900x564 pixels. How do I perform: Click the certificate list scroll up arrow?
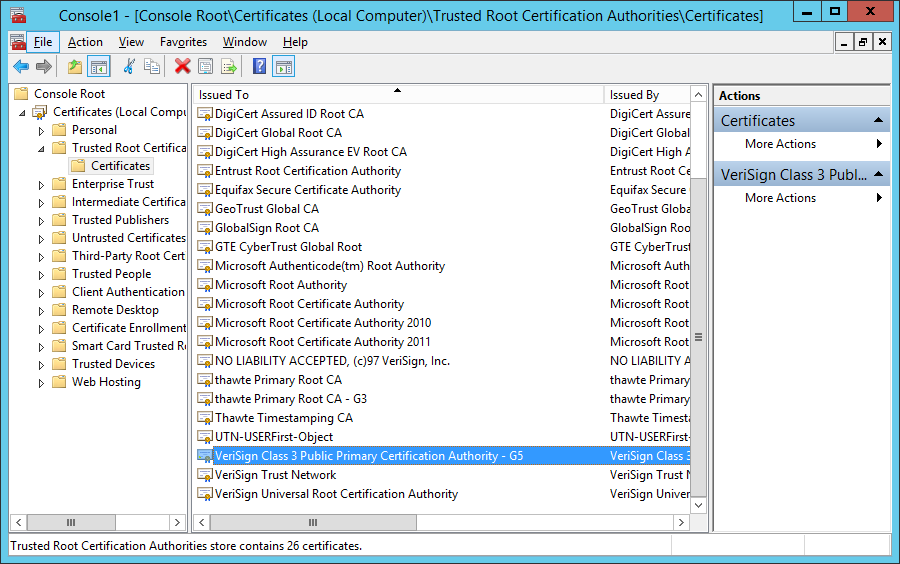(x=699, y=95)
